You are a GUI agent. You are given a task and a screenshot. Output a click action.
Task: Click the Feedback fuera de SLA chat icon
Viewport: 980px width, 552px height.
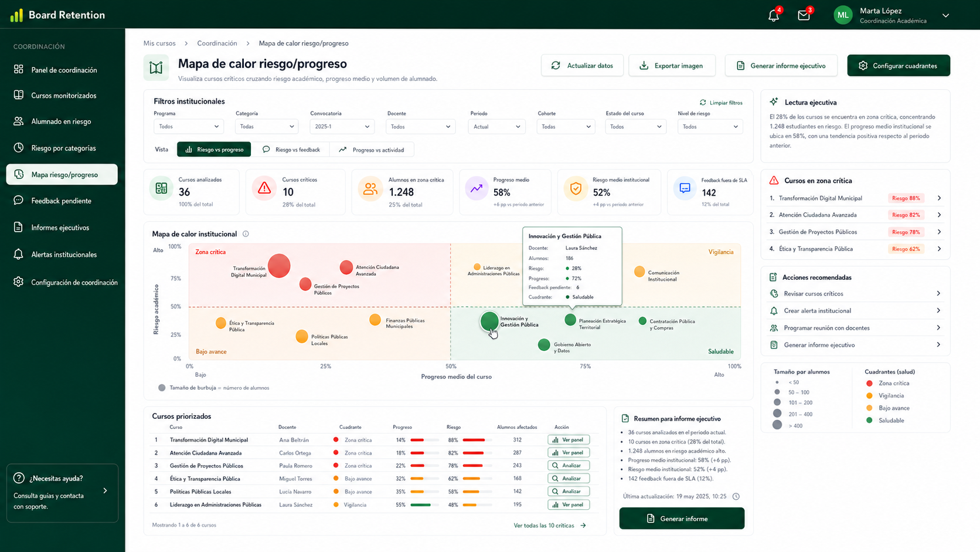point(685,188)
